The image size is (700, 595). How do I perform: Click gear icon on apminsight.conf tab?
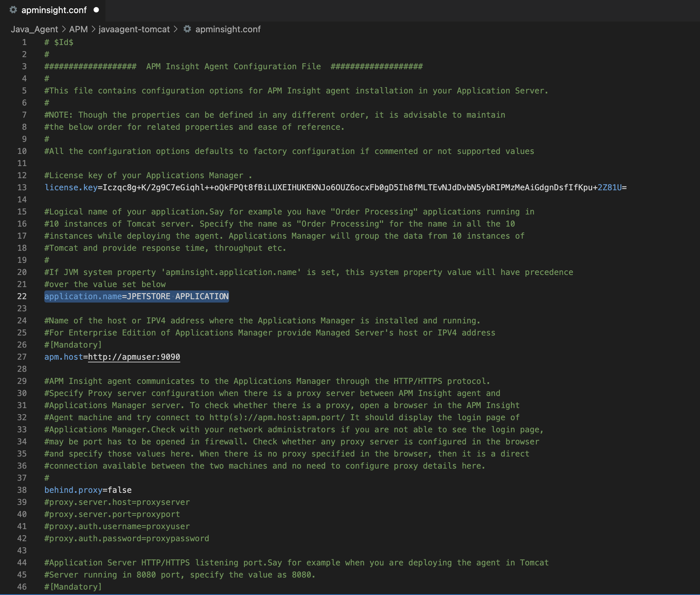pos(13,10)
